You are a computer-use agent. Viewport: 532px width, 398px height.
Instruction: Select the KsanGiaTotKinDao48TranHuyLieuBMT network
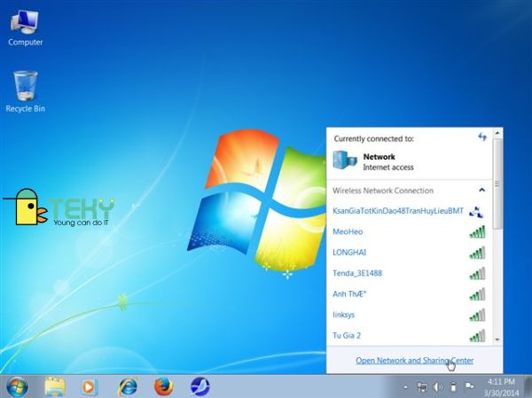click(x=409, y=211)
